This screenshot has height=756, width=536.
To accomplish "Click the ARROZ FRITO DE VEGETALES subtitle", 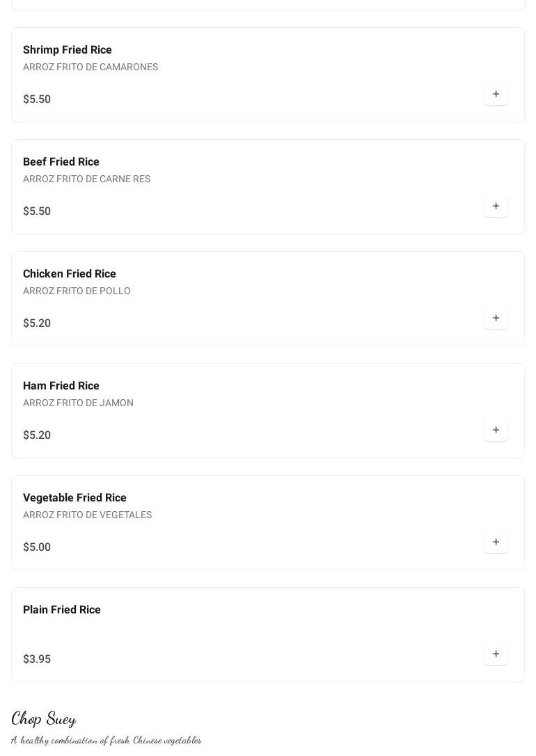I will [x=87, y=515].
